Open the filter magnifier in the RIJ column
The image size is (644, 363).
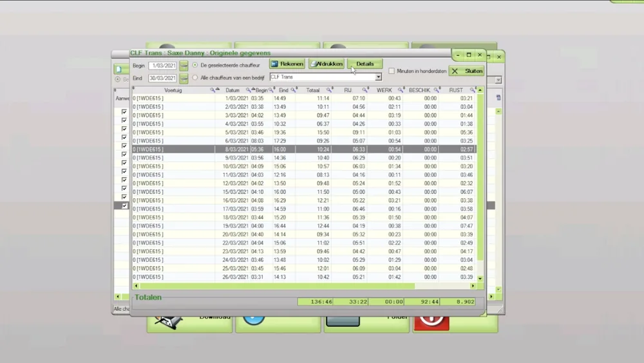tap(365, 90)
